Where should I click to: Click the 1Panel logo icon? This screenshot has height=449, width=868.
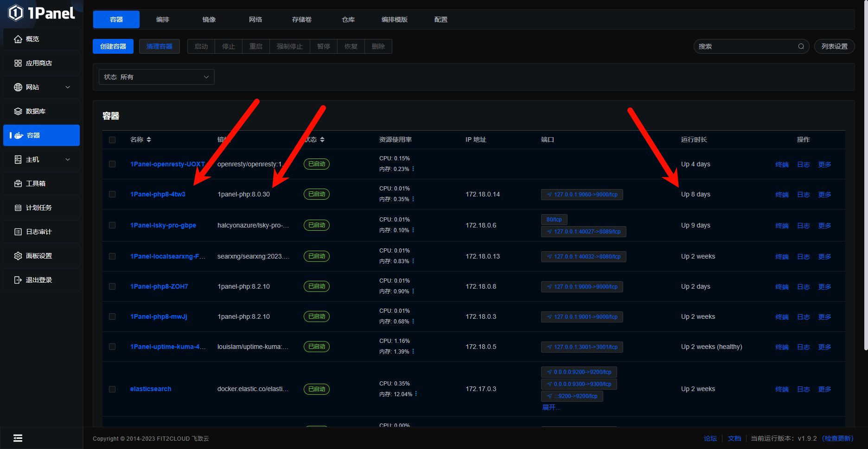(x=15, y=13)
